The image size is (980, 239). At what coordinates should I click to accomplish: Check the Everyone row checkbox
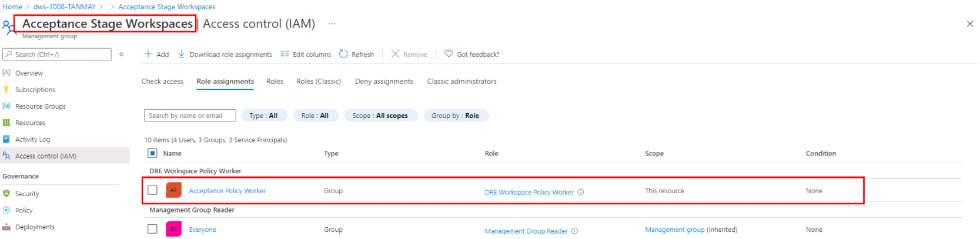(153, 229)
